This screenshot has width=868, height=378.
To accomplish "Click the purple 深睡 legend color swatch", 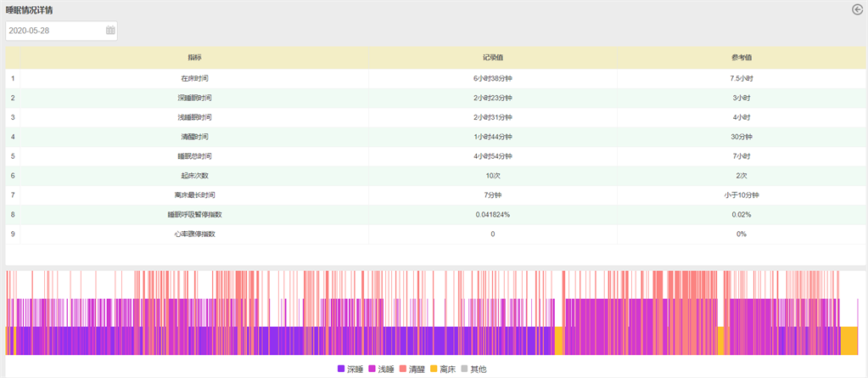I will pyautogui.click(x=341, y=370).
